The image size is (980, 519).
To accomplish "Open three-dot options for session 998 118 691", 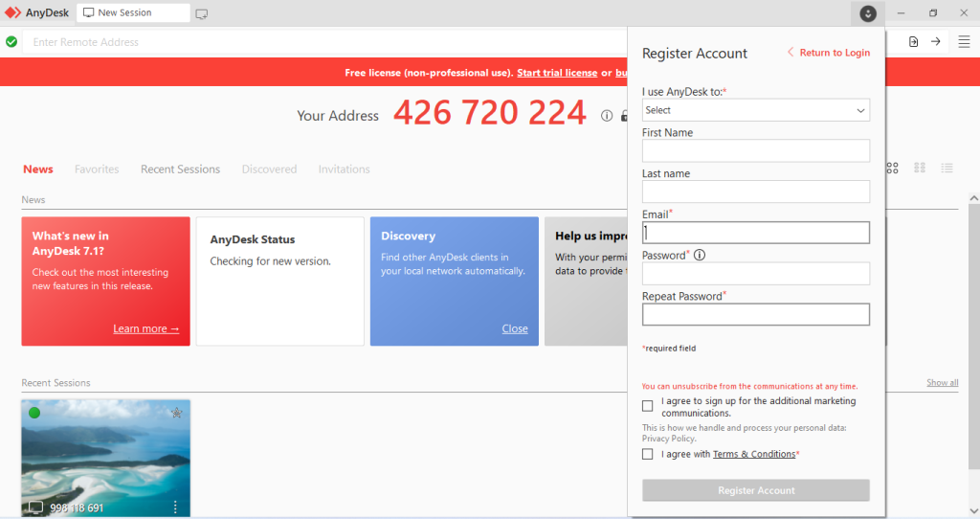I will pos(175,507).
